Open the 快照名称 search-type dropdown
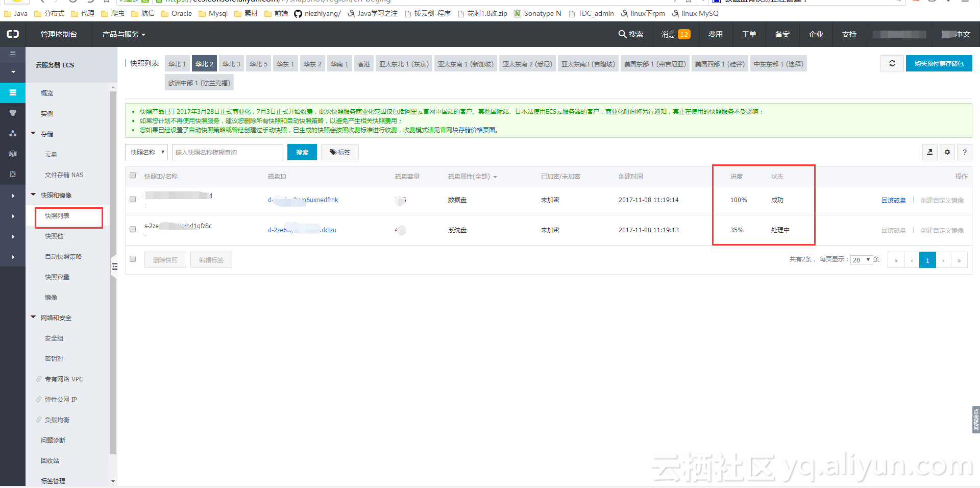Screen dimensions: 980x488 point(146,152)
